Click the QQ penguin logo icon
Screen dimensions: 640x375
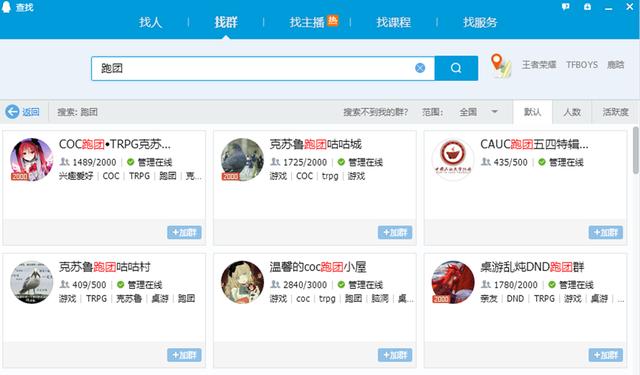click(7, 7)
